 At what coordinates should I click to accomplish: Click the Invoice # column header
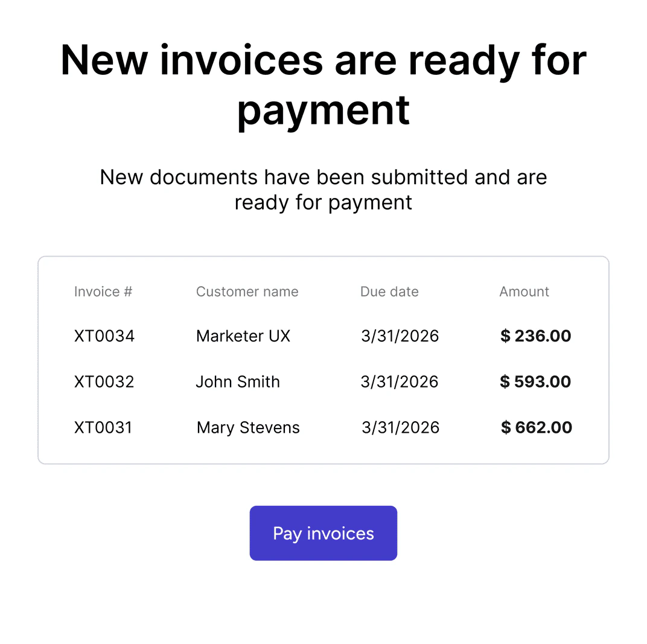[x=103, y=292]
